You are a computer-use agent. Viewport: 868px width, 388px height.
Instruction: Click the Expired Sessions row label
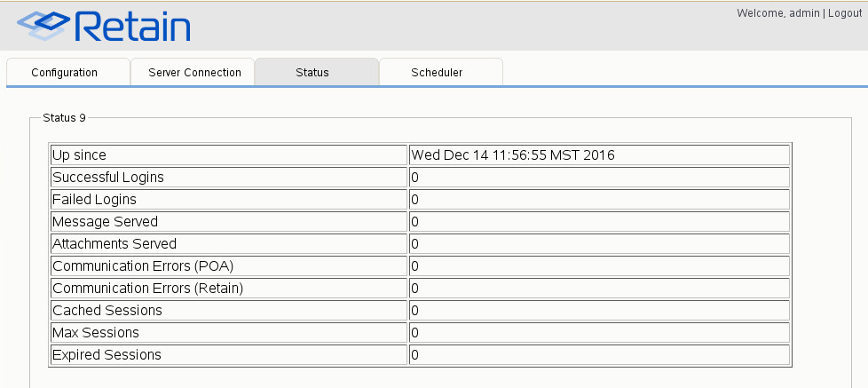point(107,355)
